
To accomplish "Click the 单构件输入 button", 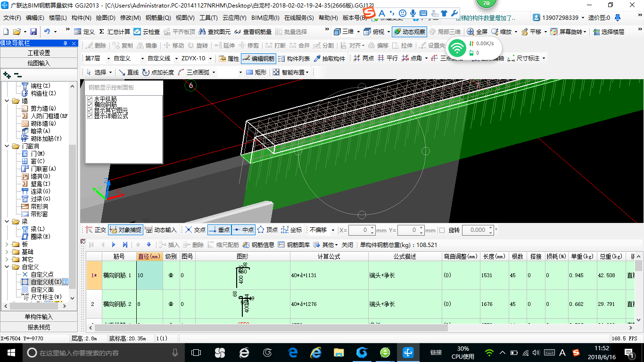I will click(39, 317).
